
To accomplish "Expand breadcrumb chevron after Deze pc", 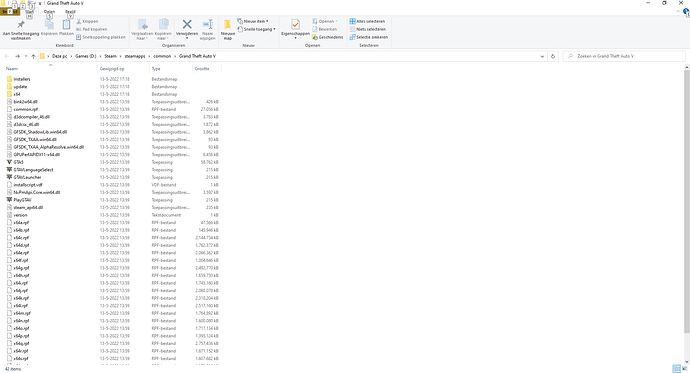I will pyautogui.click(x=71, y=56).
